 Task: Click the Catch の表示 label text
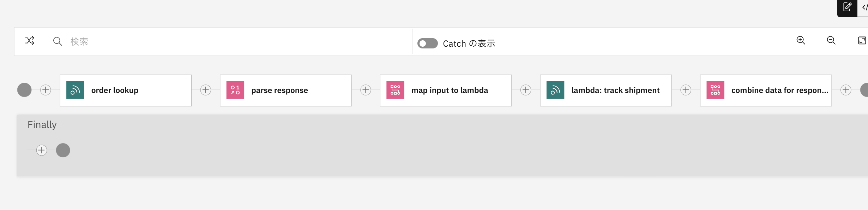(469, 43)
